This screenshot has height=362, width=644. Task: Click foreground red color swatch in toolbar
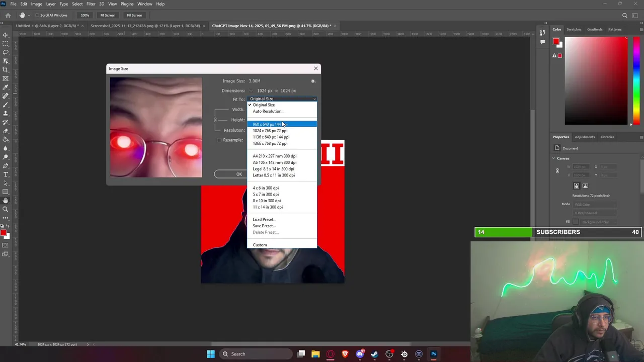(x=4, y=233)
